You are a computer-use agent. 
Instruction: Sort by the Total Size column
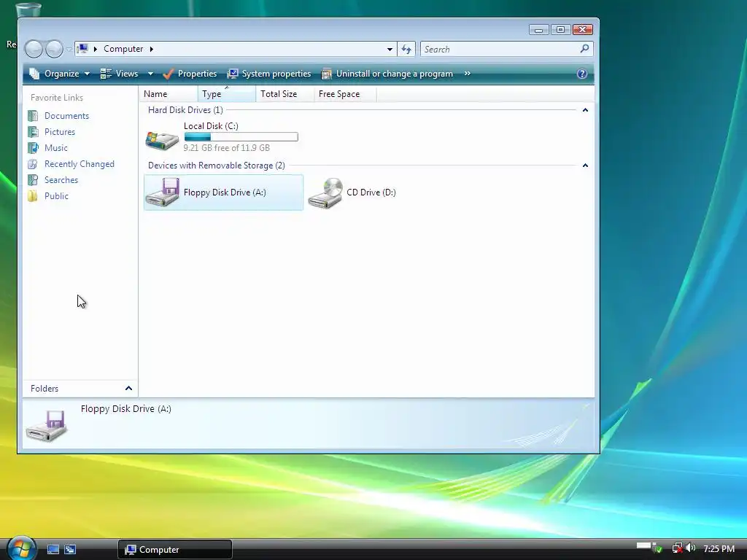[285, 94]
